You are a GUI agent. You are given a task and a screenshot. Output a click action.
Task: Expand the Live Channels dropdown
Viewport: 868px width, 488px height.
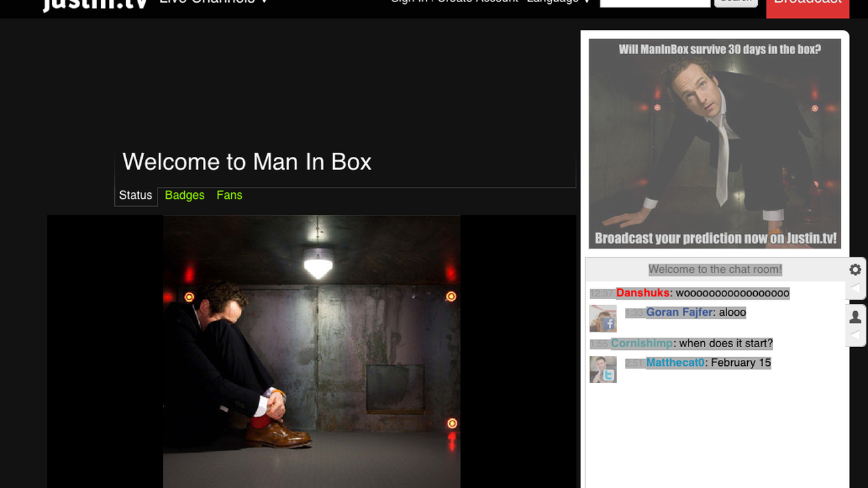coord(214,3)
